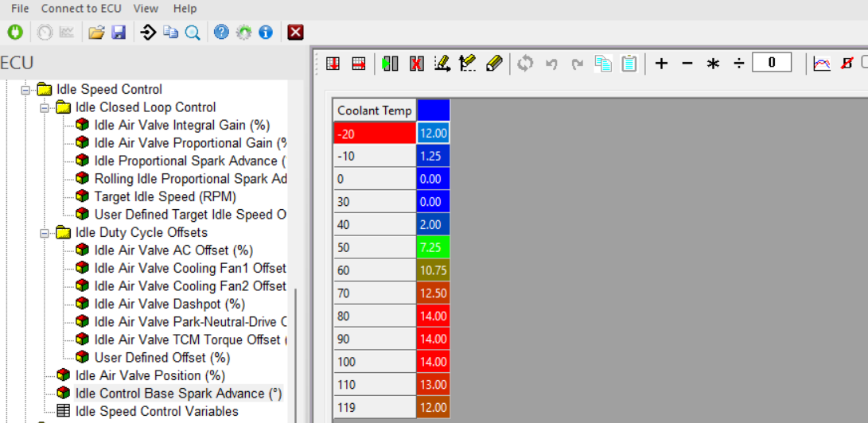Image resolution: width=868 pixels, height=423 pixels.
Task: Click the grey refresh arrows icon
Action: (x=525, y=64)
